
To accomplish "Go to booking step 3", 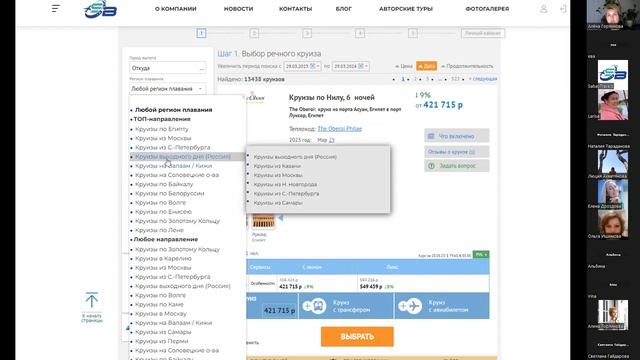I will tap(307, 33).
